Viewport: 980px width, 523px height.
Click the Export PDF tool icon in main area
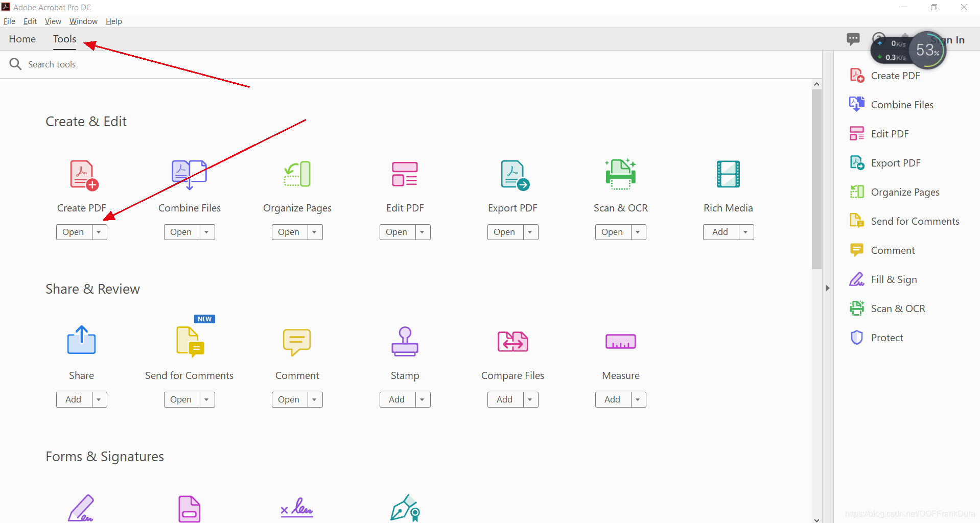tap(515, 175)
